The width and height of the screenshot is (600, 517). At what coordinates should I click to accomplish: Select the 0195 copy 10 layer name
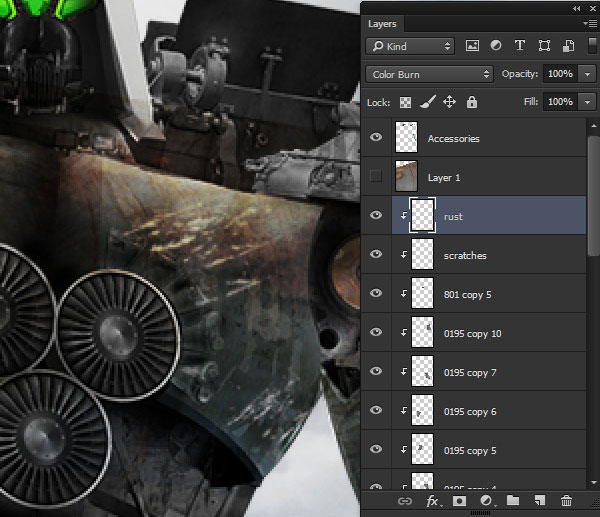[x=472, y=334]
